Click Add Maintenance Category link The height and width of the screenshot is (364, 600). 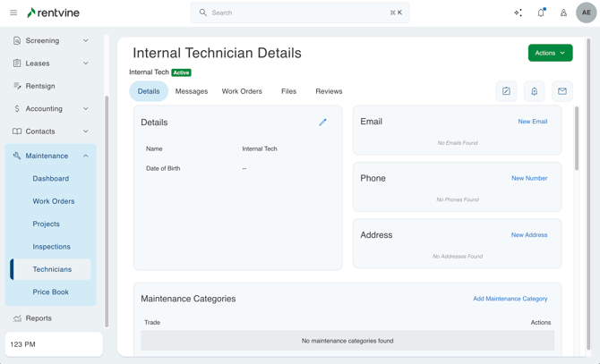(x=510, y=299)
